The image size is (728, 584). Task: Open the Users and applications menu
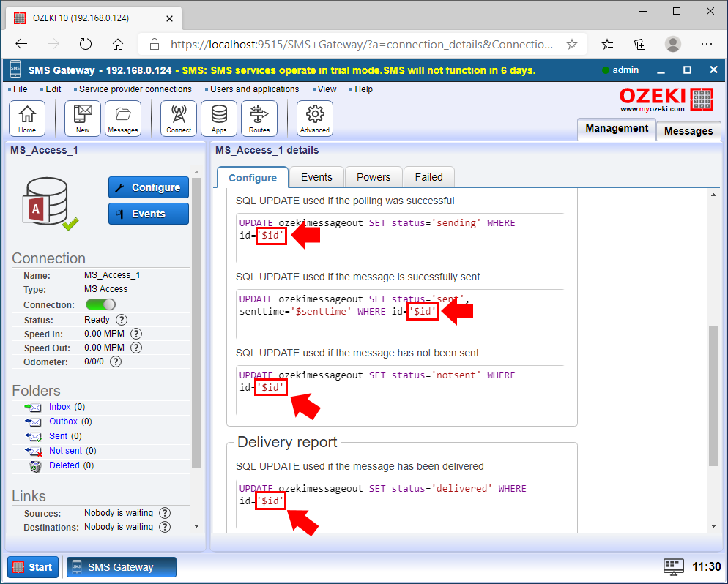point(253,89)
